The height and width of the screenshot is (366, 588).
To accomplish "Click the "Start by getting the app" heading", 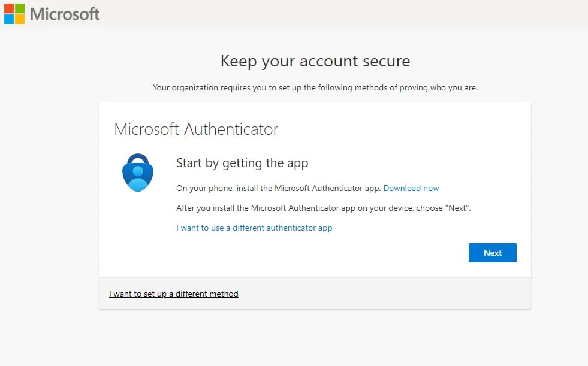I will point(242,163).
